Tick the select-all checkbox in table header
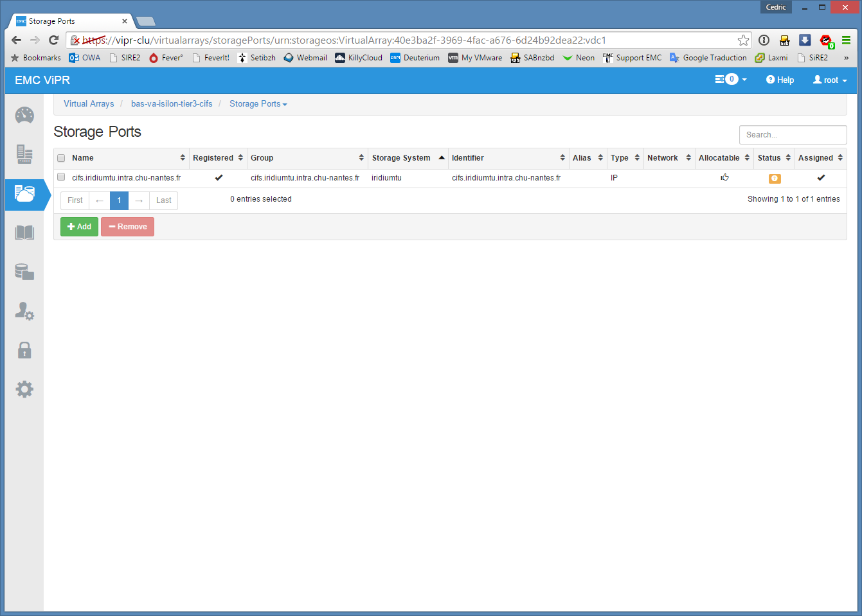This screenshot has width=862, height=616. (x=61, y=158)
